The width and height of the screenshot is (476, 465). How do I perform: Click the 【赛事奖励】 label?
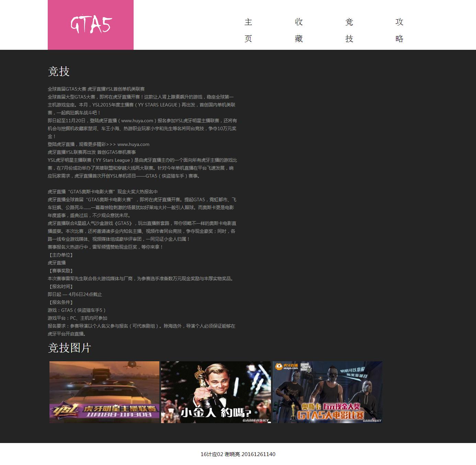pyautogui.click(x=60, y=271)
